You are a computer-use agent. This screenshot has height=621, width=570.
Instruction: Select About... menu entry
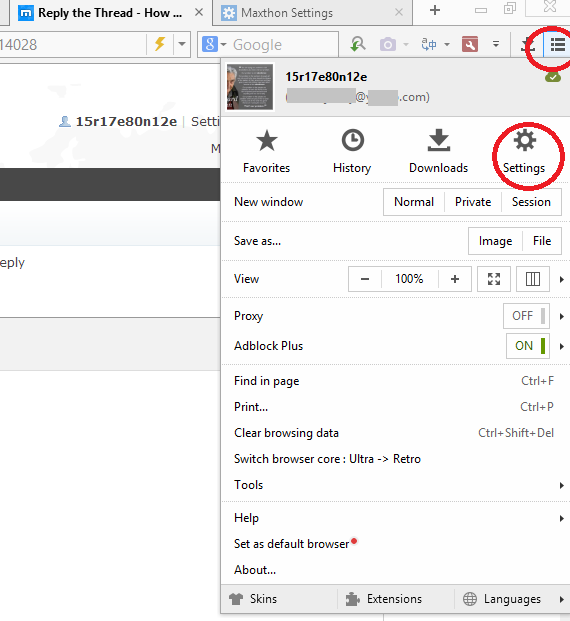pyautogui.click(x=396, y=570)
